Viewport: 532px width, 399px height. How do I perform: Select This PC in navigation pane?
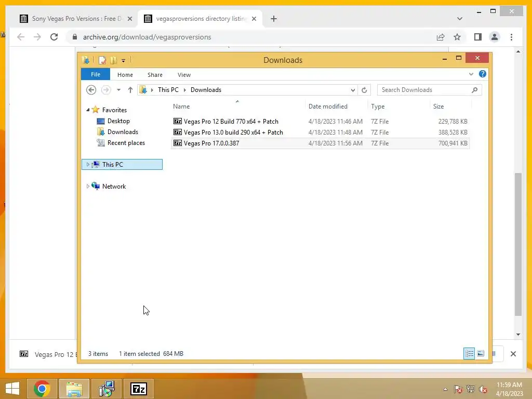(113, 165)
